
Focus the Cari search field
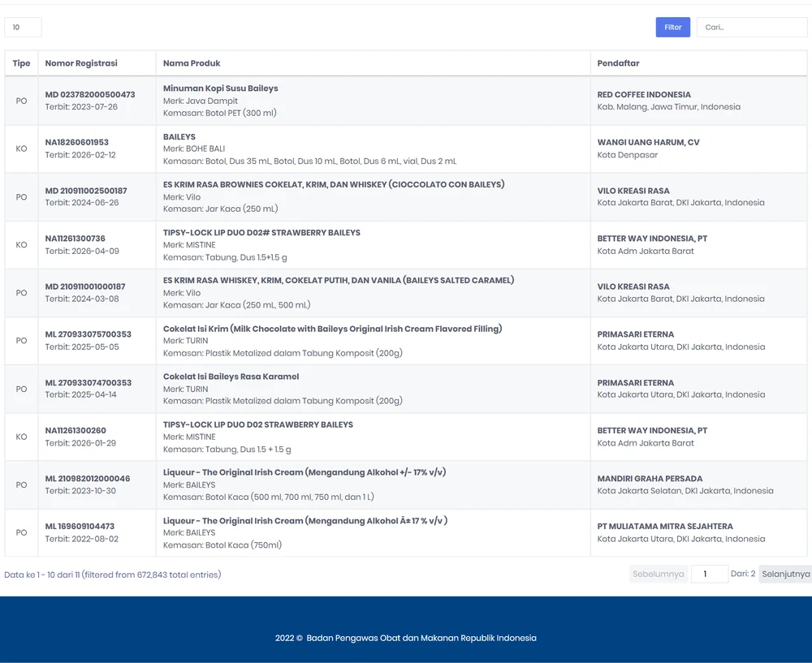(752, 28)
